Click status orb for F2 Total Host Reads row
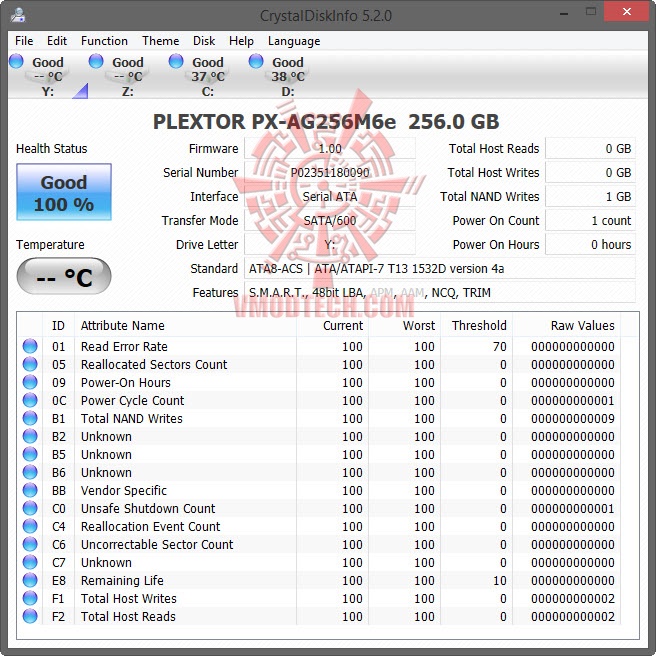Viewport: 656px width, 656px height. (30, 616)
